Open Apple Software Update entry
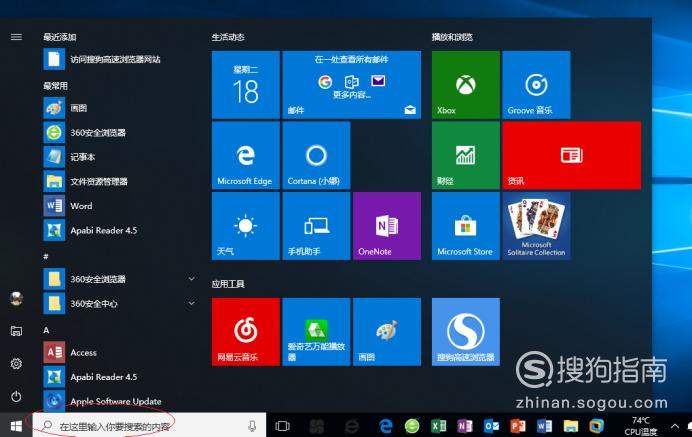This screenshot has width=692, height=437. click(119, 401)
